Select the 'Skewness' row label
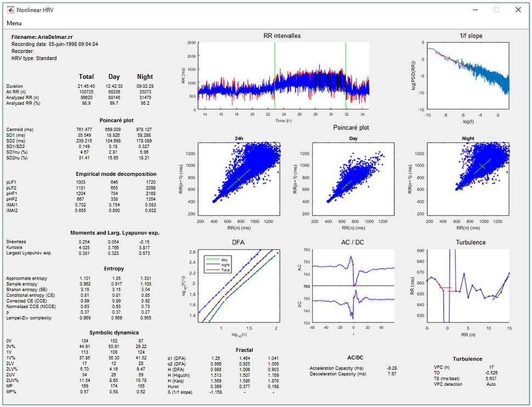532x407 pixels. [x=16, y=242]
